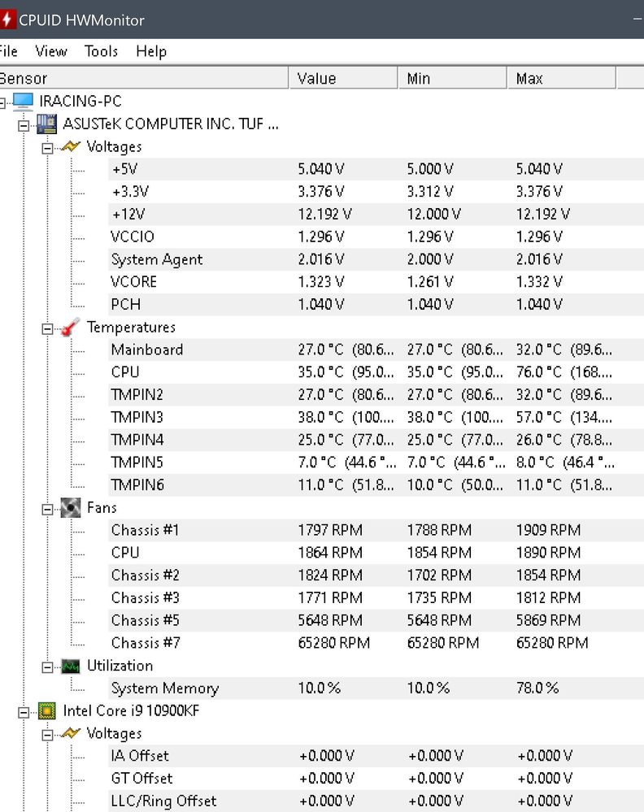Click the Value column header
The height and width of the screenshot is (812, 644).
click(x=343, y=78)
